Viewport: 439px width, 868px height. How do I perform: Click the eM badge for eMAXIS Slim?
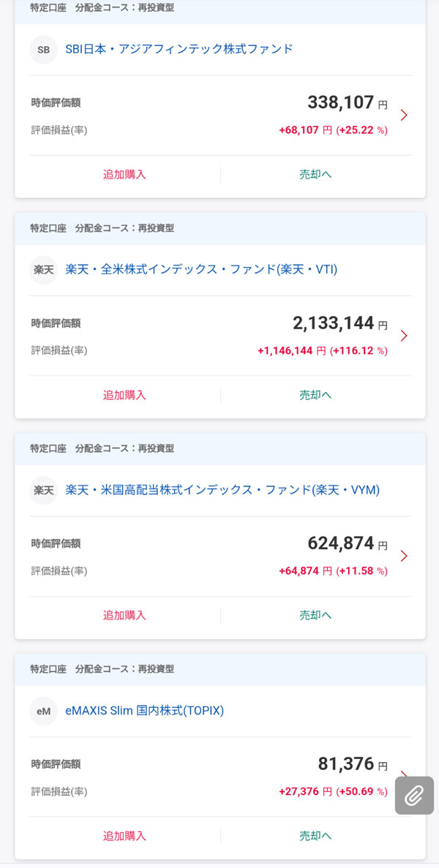pyautogui.click(x=43, y=711)
